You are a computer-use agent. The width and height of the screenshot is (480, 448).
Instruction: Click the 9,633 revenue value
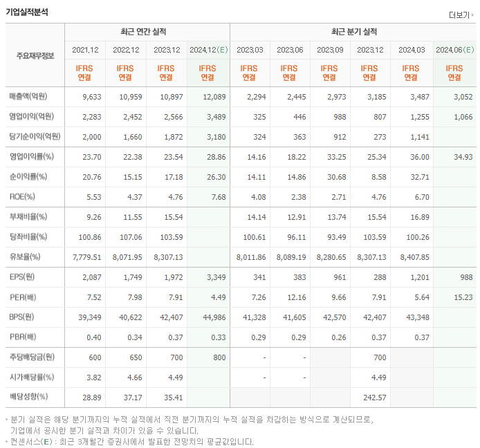tap(92, 97)
